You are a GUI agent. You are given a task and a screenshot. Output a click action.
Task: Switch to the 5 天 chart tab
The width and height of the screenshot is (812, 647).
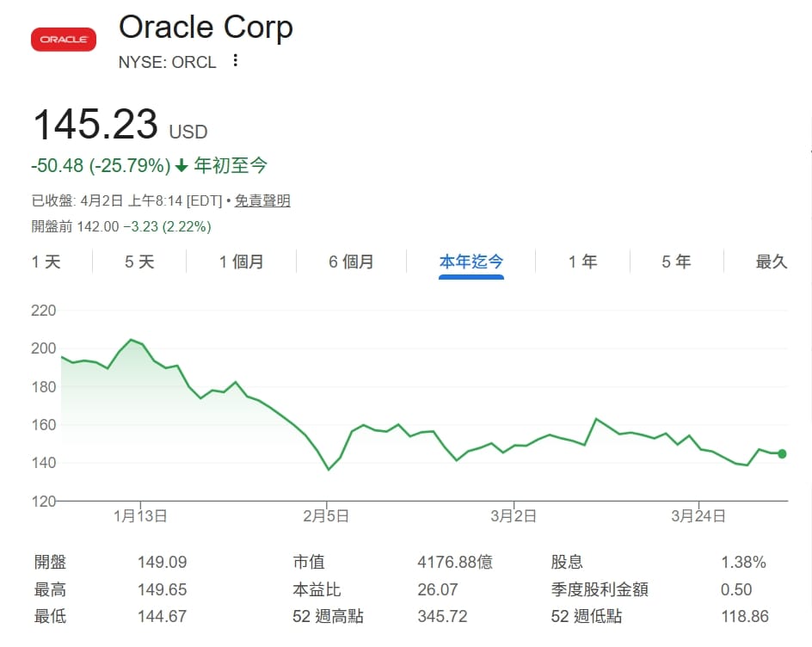click(139, 262)
